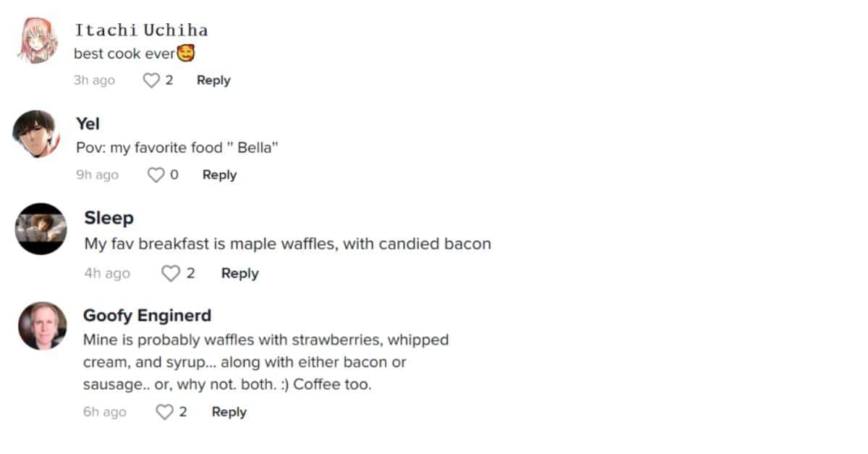Viewport: 868px width, 454px height.
Task: Click the heart emoji in Itachi's comment
Action: pos(185,53)
